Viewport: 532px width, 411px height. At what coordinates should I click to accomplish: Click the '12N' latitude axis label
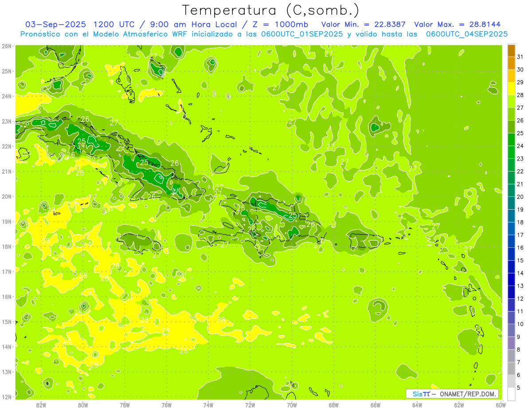tap(7, 397)
